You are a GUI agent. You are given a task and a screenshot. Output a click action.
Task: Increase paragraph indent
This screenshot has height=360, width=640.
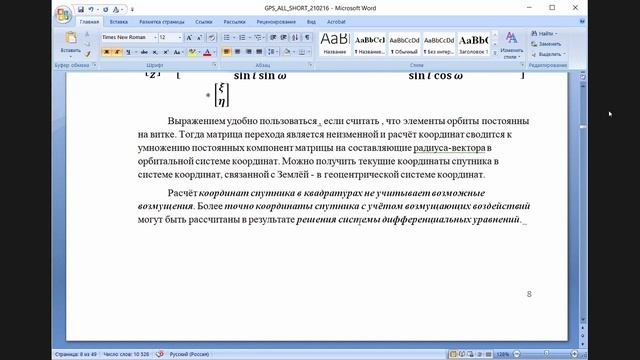284,38
